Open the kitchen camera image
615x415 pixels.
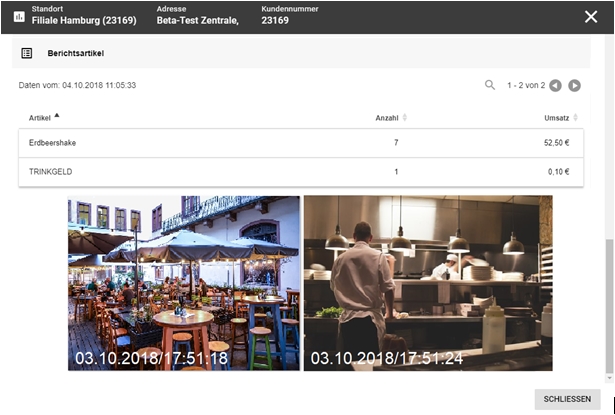click(427, 282)
